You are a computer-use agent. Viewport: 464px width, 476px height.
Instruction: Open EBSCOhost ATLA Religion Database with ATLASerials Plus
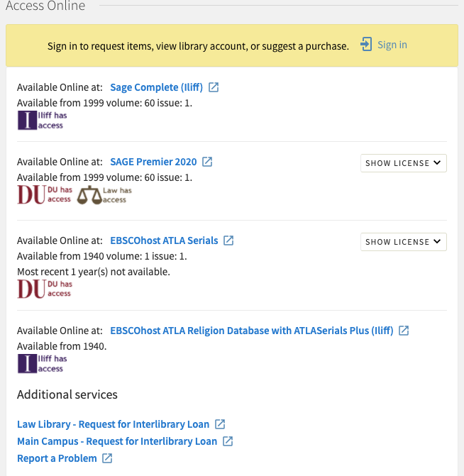pyautogui.click(x=251, y=331)
